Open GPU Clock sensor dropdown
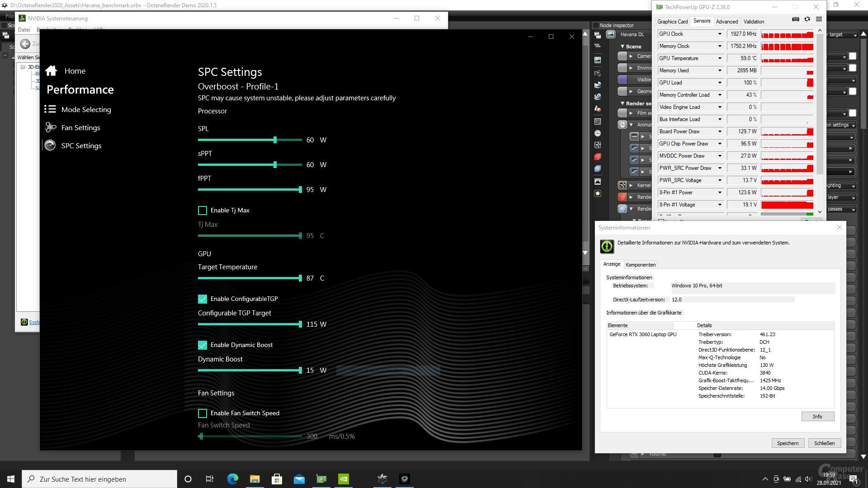 720,34
